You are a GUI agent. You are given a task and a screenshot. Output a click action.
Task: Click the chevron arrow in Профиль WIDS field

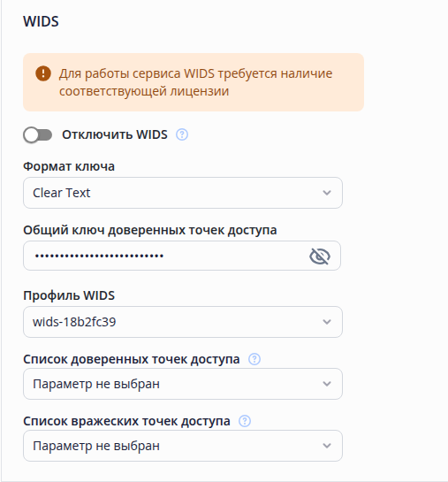tap(327, 322)
